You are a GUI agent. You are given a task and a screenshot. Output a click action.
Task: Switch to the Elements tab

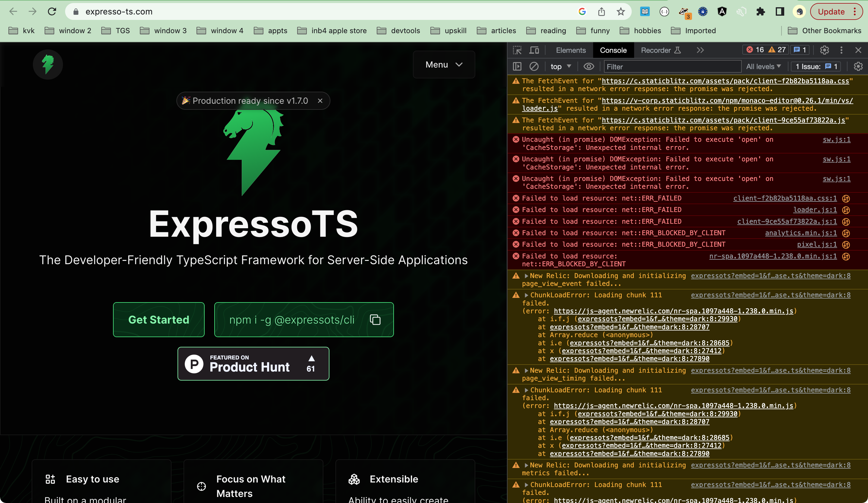[571, 50]
